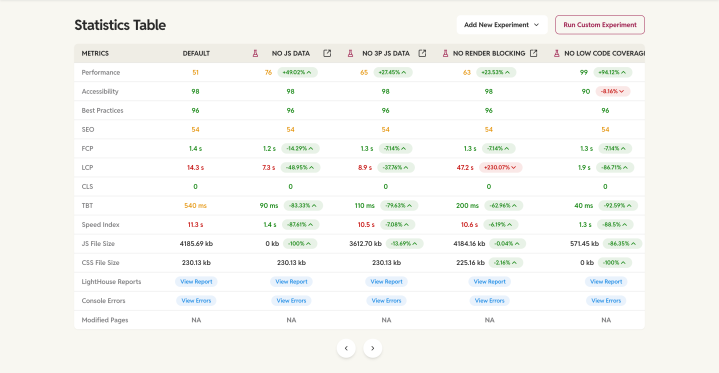The image size is (719, 373).
Task: Click the 3612.70 kb JS size value
Action: pyautogui.click(x=365, y=244)
